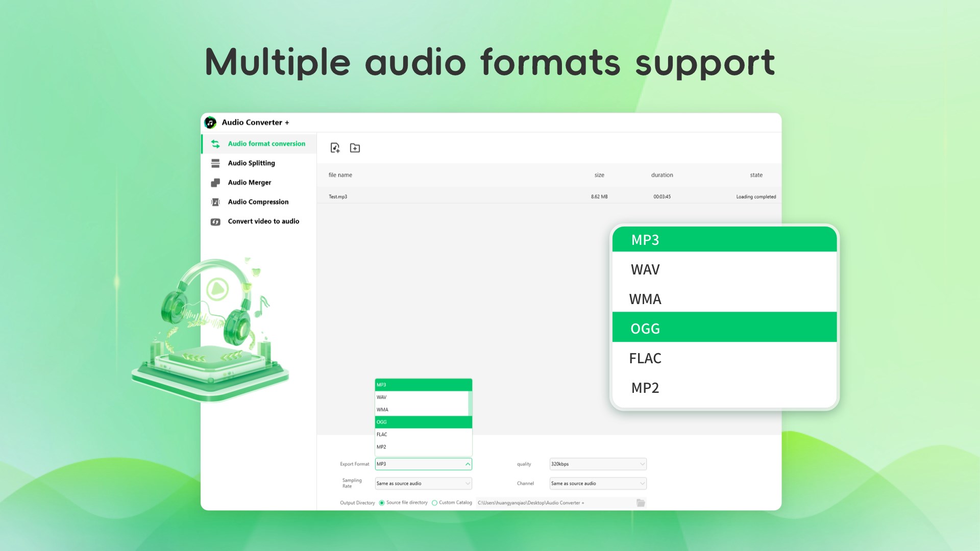Choose OGG in the export format list
This screenshot has height=551, width=980.
(423, 422)
